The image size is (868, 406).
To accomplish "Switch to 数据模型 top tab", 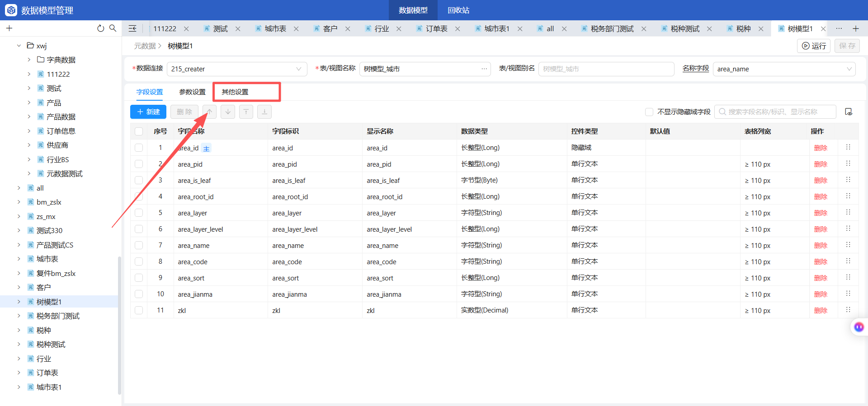I will 413,10.
